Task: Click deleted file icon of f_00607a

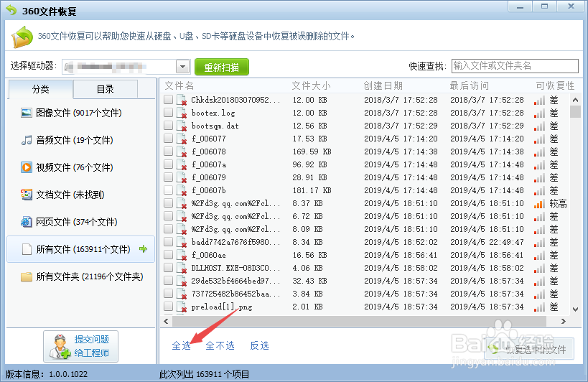Action: coord(182,164)
